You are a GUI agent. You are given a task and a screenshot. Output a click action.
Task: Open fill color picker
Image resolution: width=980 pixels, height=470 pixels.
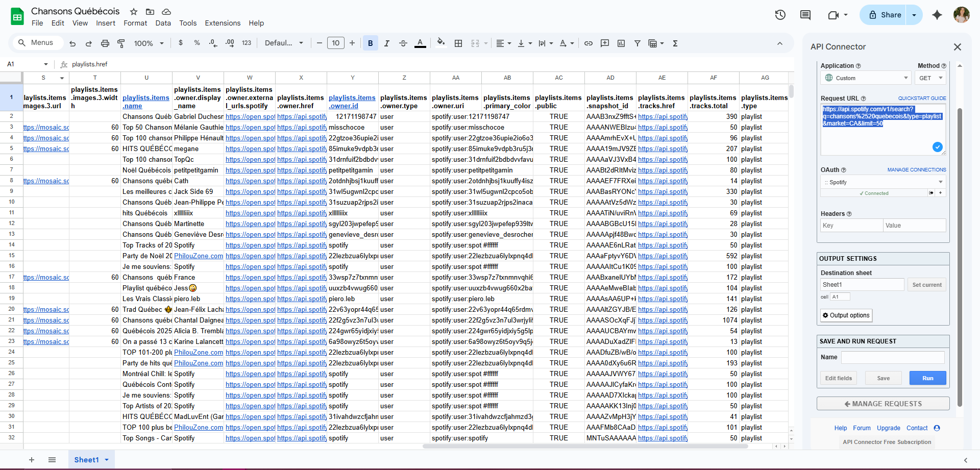coord(441,43)
